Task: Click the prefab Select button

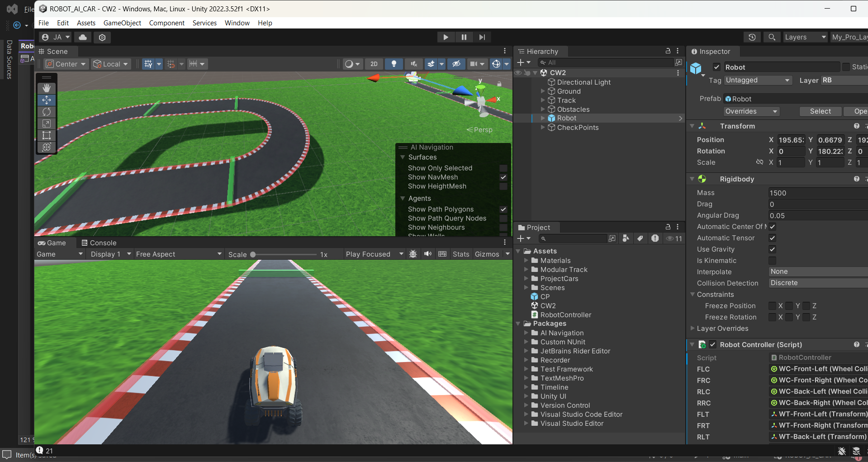Action: [820, 111]
